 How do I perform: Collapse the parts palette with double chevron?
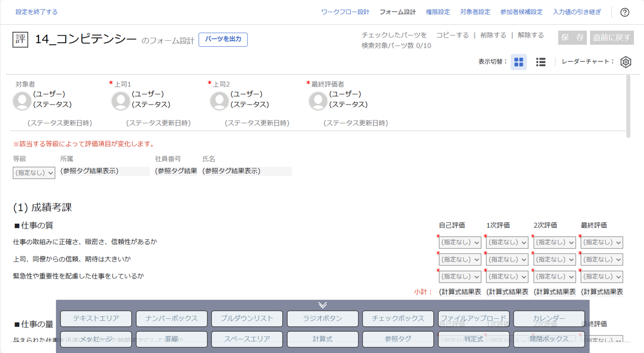[x=323, y=305]
